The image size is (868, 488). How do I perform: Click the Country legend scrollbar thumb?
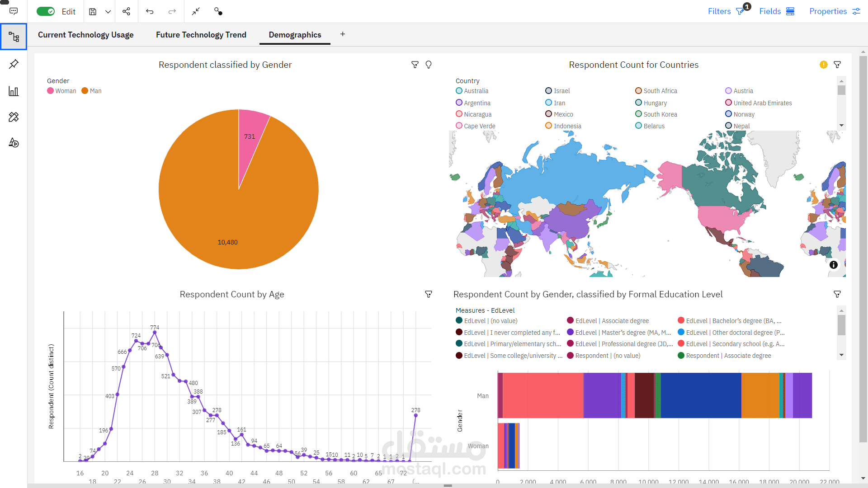(841, 90)
